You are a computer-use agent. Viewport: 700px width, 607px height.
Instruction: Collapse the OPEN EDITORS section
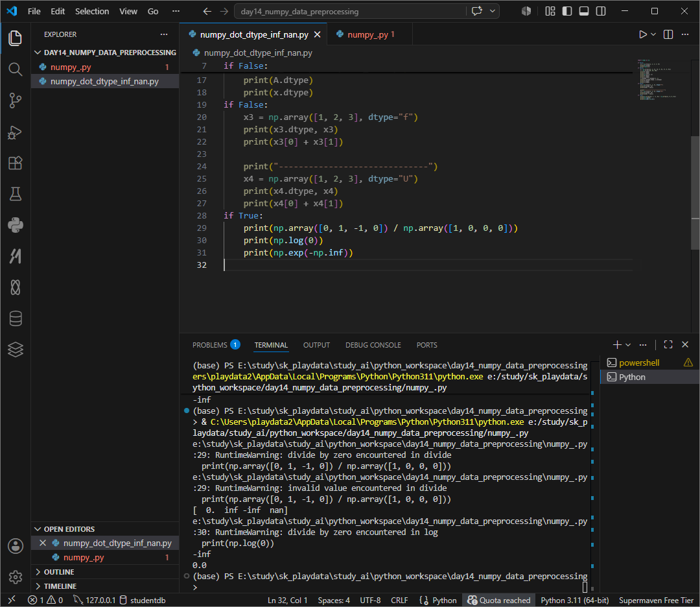coord(106,529)
